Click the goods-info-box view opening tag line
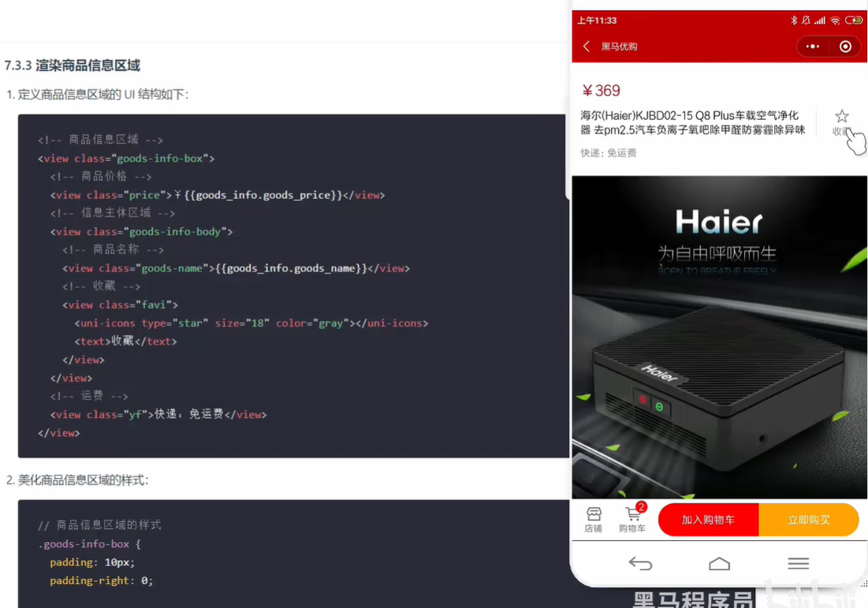This screenshot has height=608, width=868. pyautogui.click(x=125, y=159)
